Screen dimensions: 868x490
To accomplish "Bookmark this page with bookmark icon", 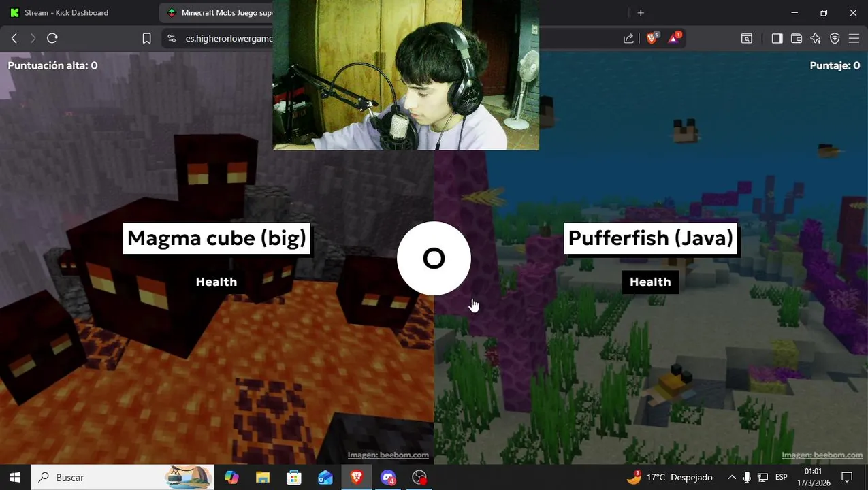I will coord(146,39).
